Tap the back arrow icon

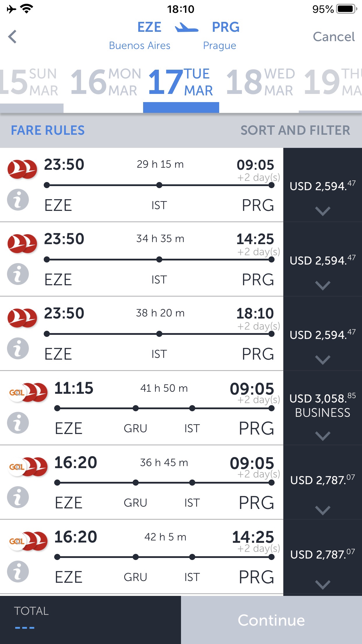click(x=13, y=37)
